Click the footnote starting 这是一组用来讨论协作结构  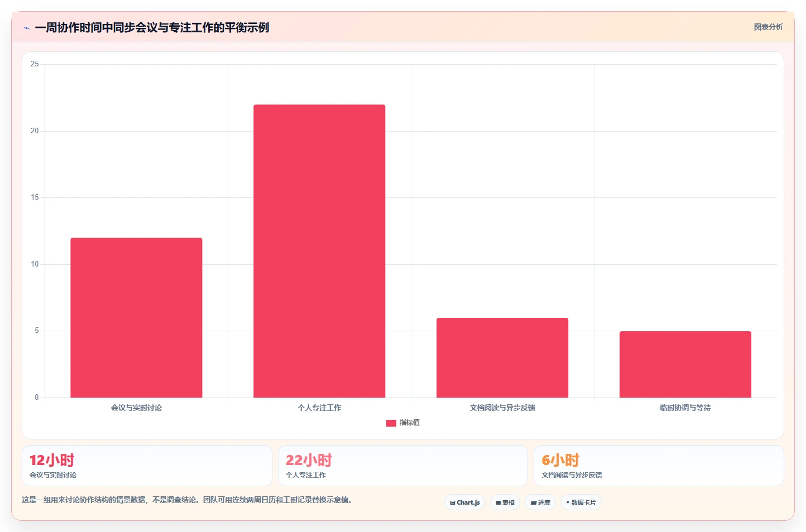click(x=187, y=500)
